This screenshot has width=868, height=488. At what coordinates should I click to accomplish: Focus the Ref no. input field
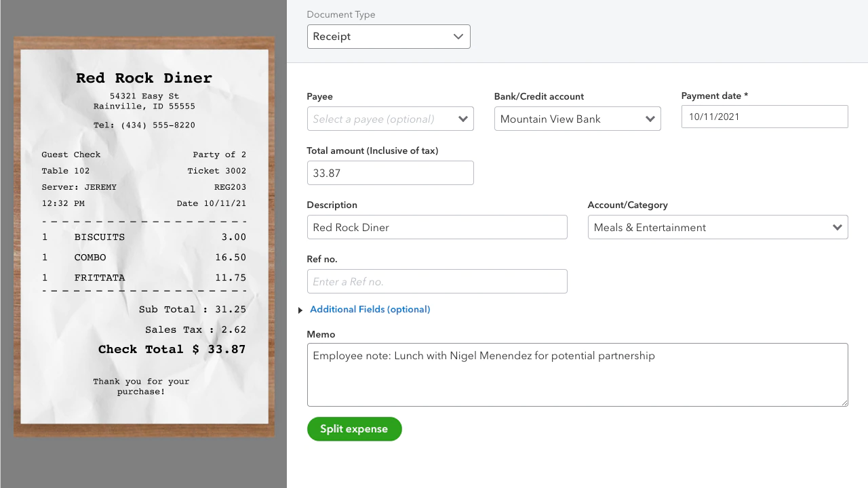[x=437, y=282]
